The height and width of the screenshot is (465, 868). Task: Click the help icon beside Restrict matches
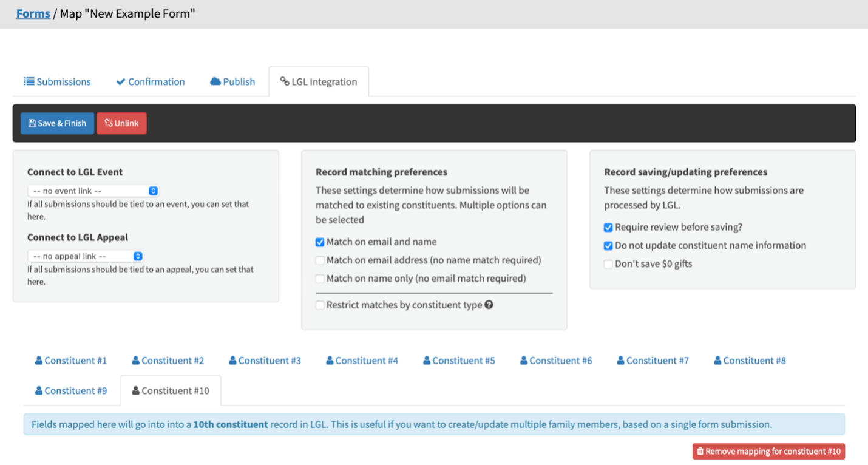(489, 305)
